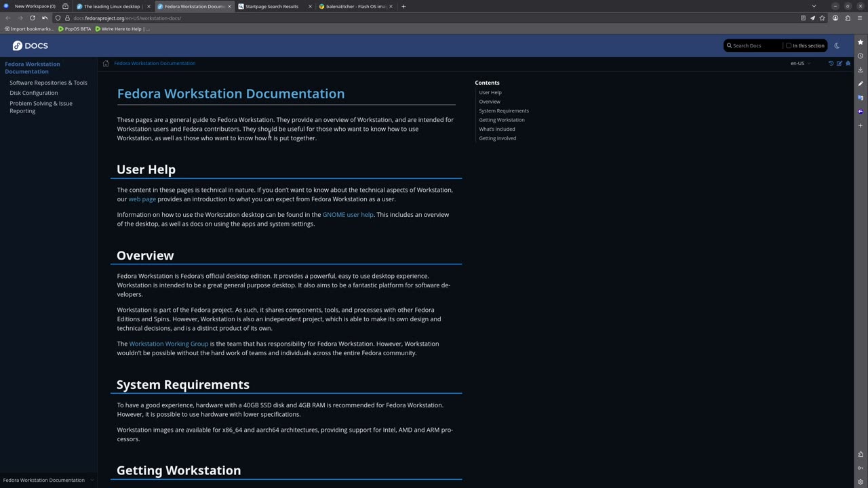Click the paper plane send icon
This screenshot has width=868, height=488.
[812, 18]
